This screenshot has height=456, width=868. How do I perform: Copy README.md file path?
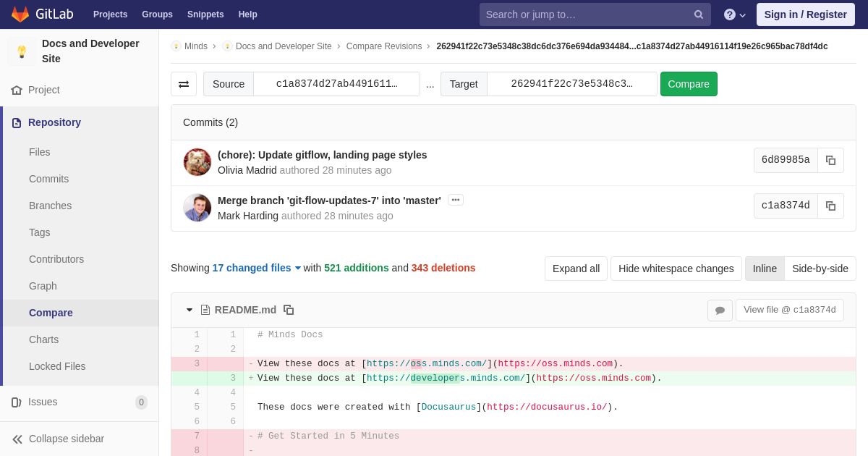tap(289, 310)
